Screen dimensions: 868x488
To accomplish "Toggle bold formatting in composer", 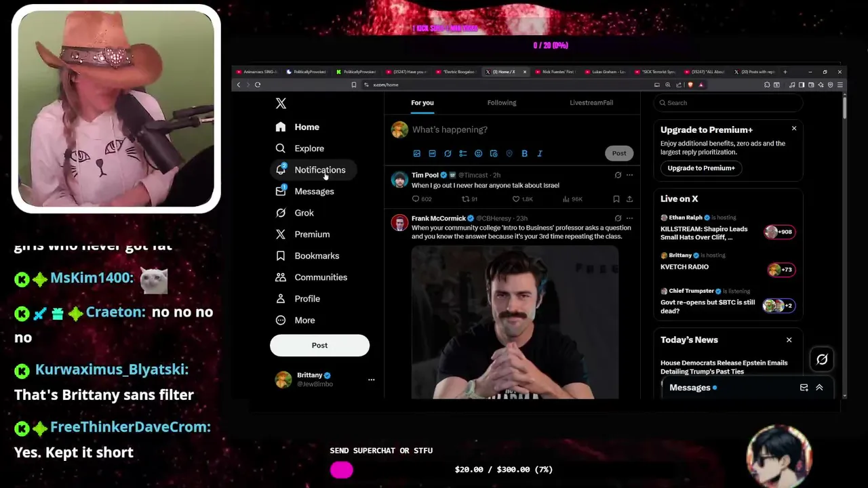I will tap(524, 154).
